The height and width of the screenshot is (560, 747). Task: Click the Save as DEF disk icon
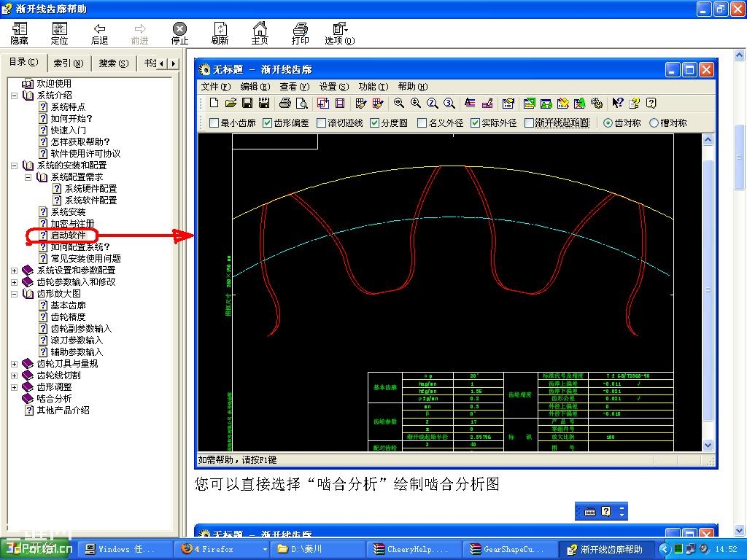tap(263, 103)
